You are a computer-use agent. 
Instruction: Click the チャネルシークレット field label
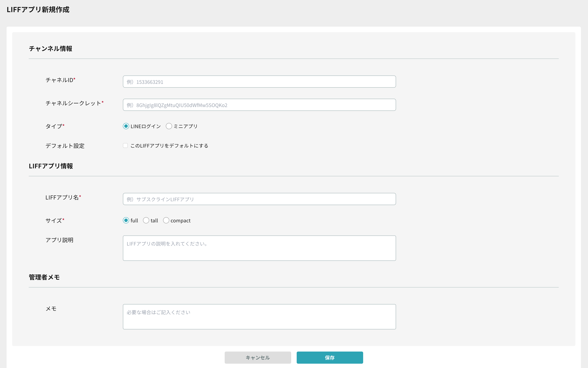(74, 103)
